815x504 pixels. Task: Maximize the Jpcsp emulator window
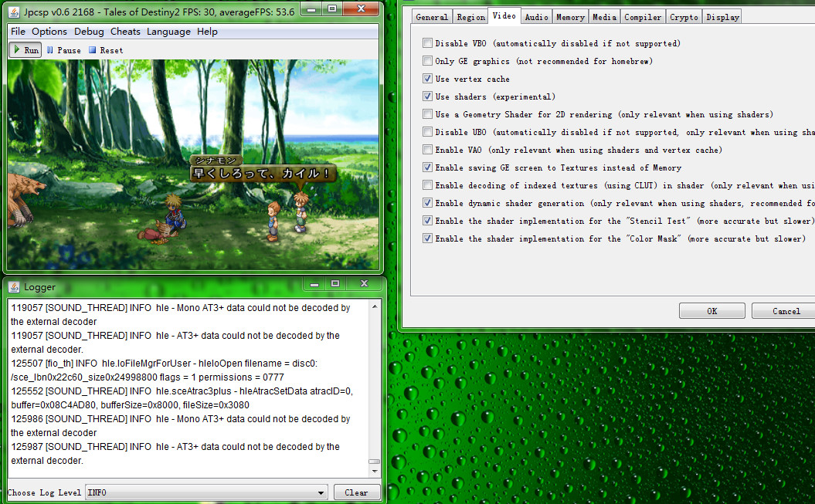332,8
